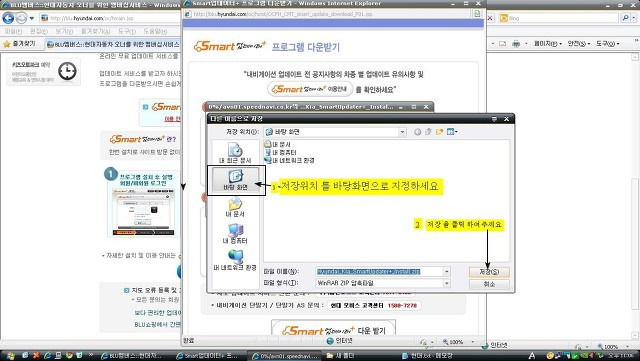Open BLU멤버스 taskbar button

pyautogui.click(x=131, y=356)
